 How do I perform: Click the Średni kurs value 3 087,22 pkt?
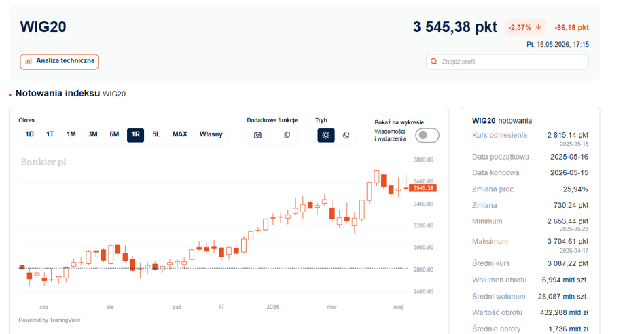click(x=568, y=263)
